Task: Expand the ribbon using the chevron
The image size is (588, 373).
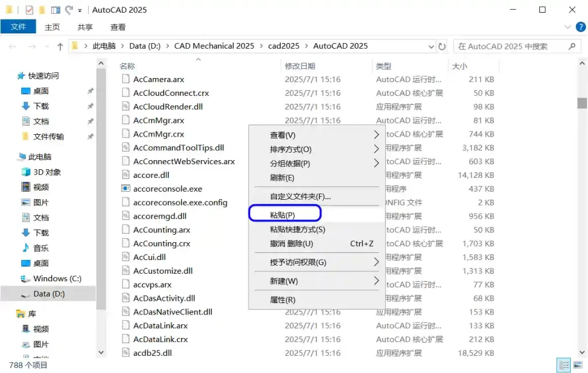Action: click(567, 27)
